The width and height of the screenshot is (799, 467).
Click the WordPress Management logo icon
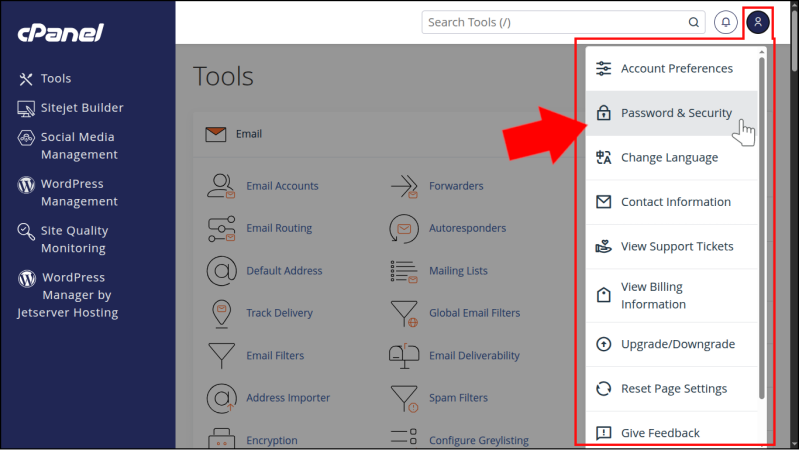tap(26, 185)
